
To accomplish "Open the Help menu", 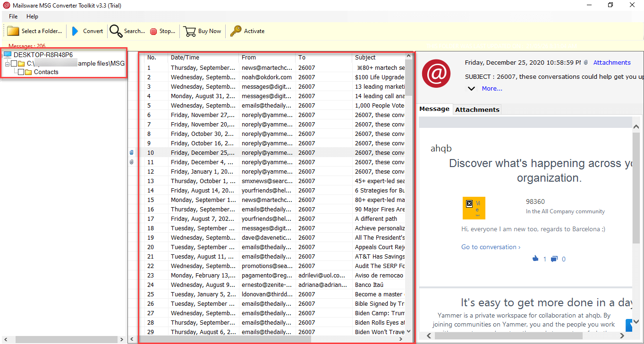I will 32,17.
